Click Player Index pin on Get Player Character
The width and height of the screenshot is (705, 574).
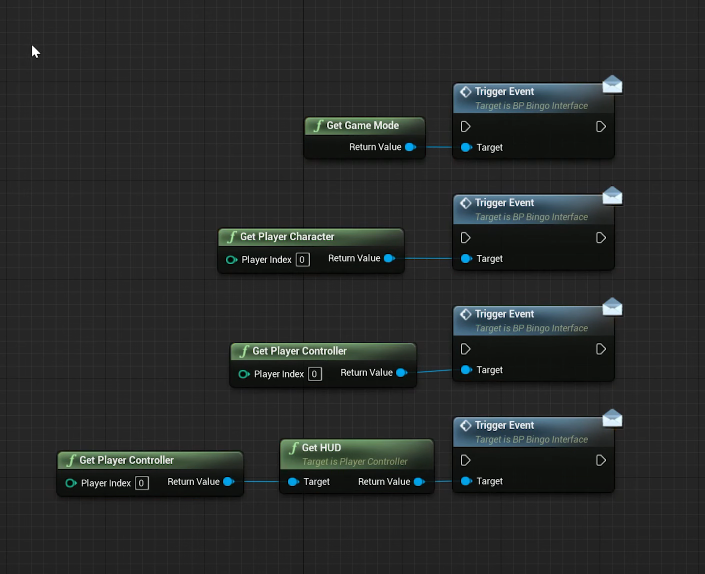click(x=232, y=259)
